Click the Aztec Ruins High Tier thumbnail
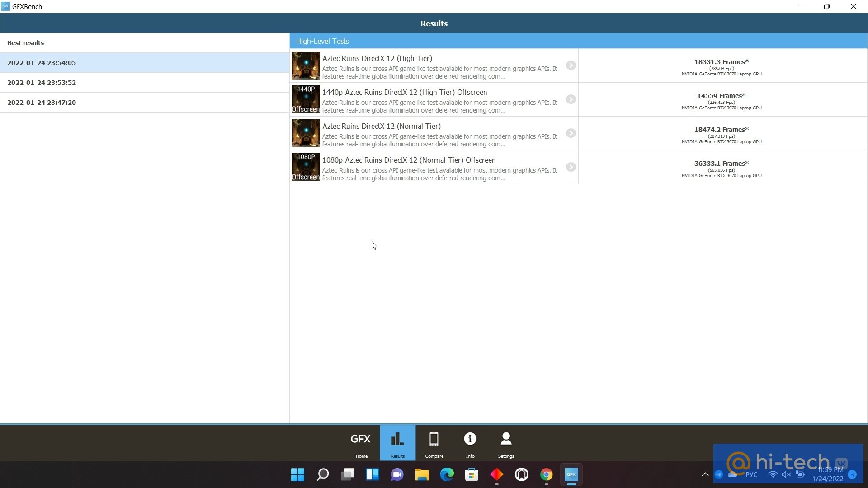 point(306,66)
